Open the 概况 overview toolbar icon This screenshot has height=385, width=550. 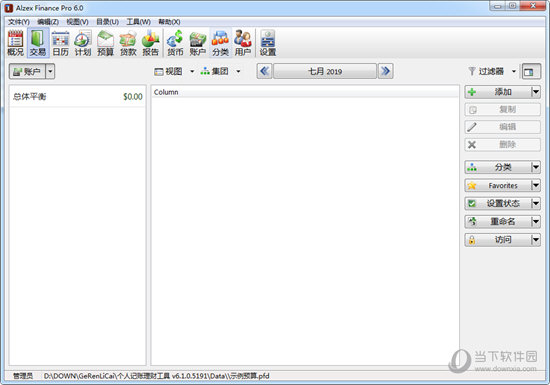tap(15, 43)
